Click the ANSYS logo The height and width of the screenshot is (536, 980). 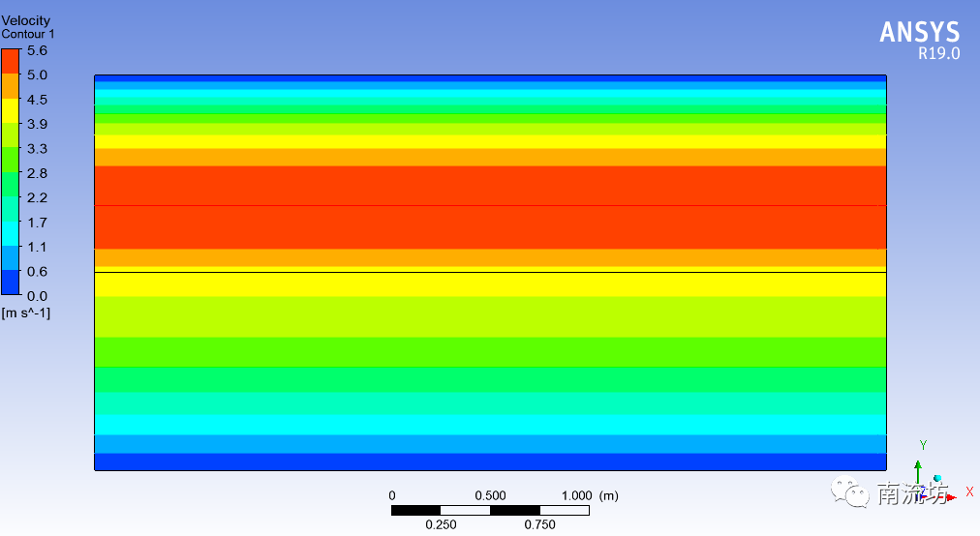pyautogui.click(x=919, y=33)
